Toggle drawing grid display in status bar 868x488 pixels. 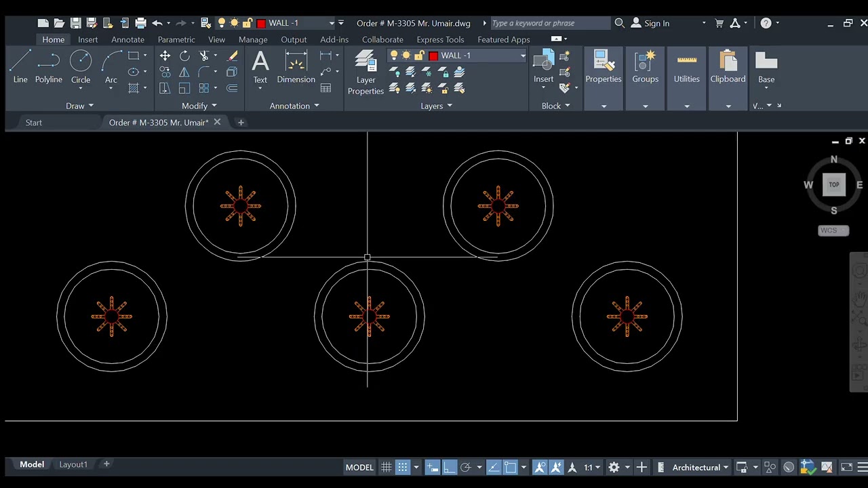(x=386, y=467)
